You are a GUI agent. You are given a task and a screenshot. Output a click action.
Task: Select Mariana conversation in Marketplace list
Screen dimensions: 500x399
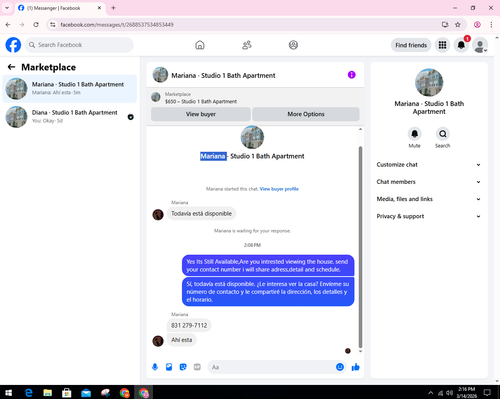[x=70, y=89]
